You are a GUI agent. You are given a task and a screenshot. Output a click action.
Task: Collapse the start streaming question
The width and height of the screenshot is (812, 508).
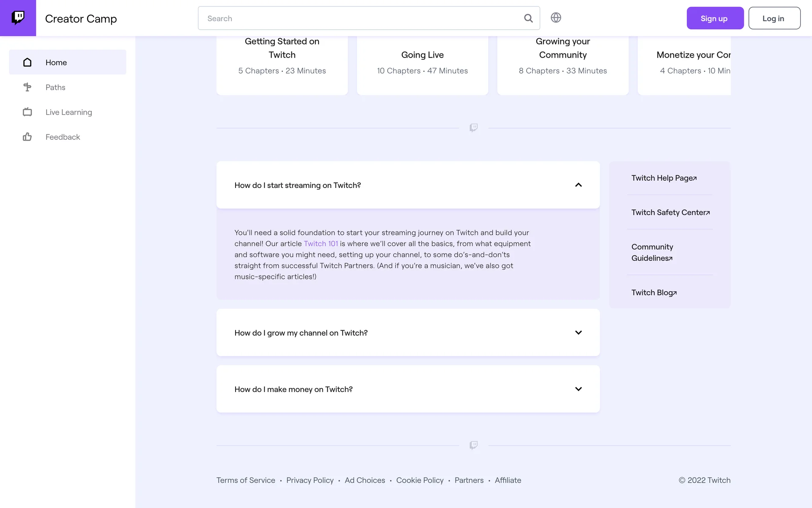tap(578, 185)
